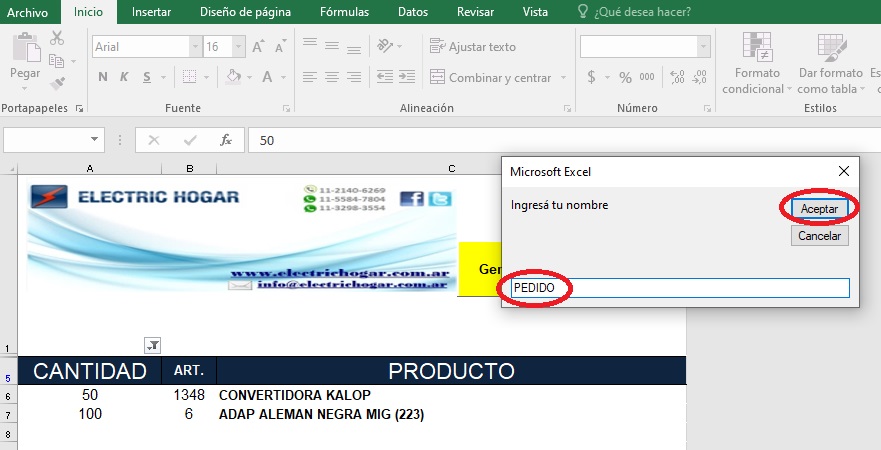Viewport: 881px width, 450px height.
Task: Open Conditional Formatting (Formato condicional)
Action: coord(756,63)
